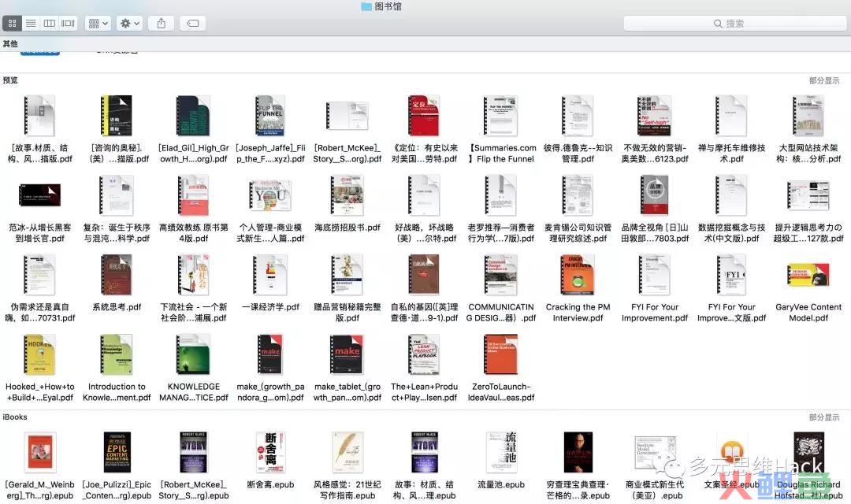Screen dimensions: 851x504
Task: Select 麦肯锡公司知识管理研究综述.pdf icon
Action: click(578, 195)
